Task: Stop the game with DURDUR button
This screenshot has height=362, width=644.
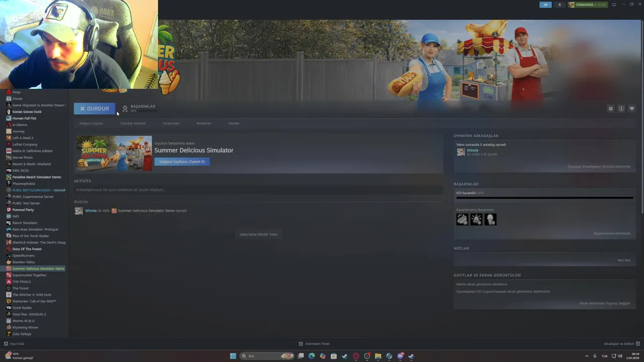Action: point(94,109)
